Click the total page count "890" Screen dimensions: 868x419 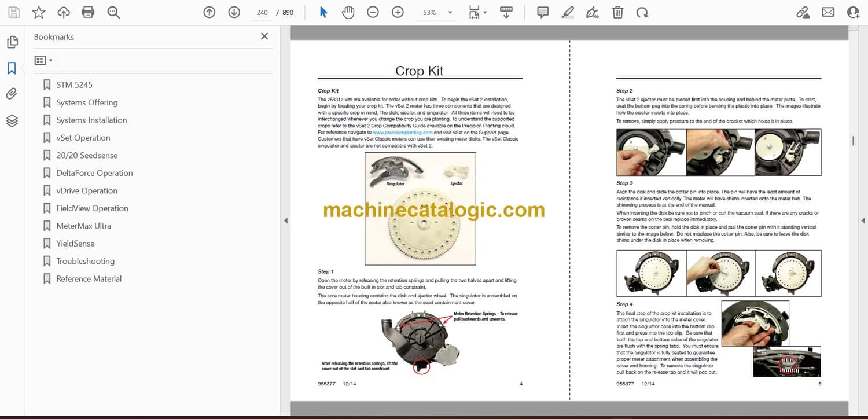coord(288,12)
